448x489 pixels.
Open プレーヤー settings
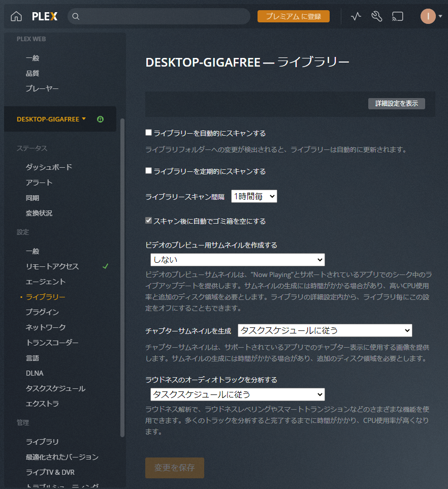coord(42,88)
